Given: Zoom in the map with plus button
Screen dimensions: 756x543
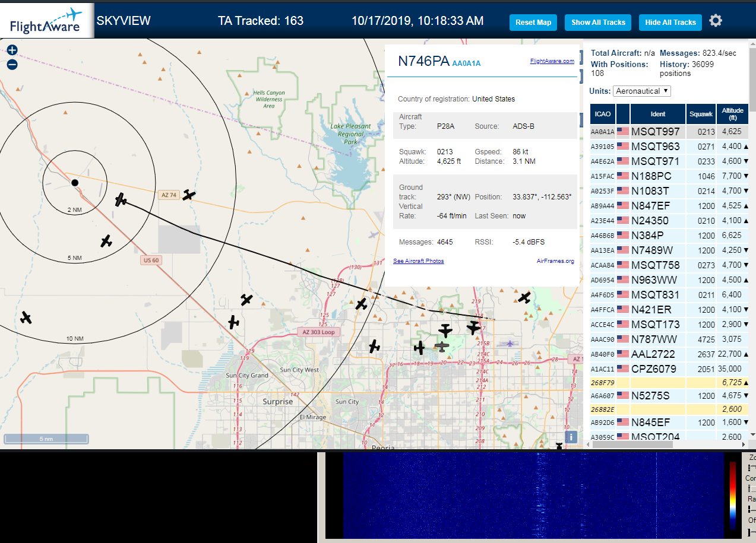Looking at the screenshot, I should (12, 50).
